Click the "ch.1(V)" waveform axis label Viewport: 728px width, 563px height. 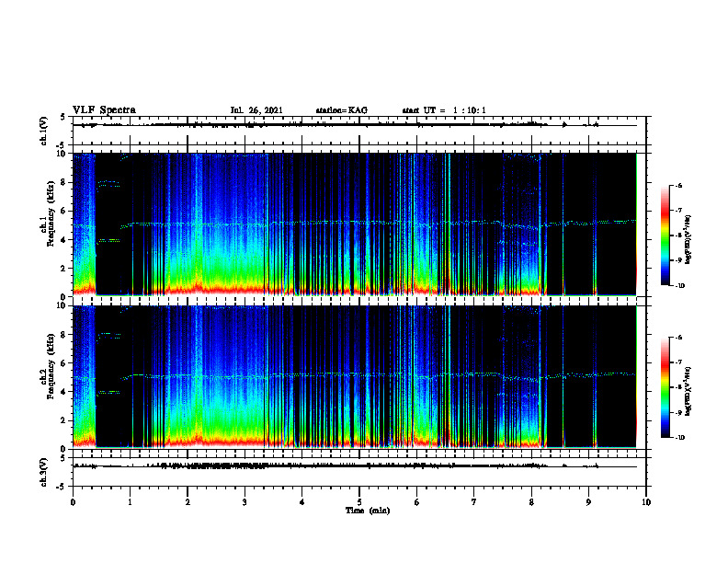(x=44, y=131)
